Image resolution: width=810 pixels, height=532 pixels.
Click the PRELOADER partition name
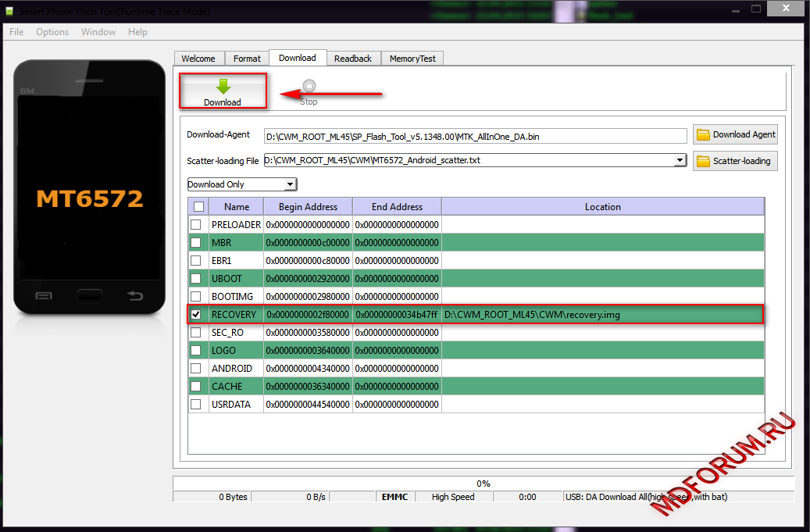[x=236, y=225]
